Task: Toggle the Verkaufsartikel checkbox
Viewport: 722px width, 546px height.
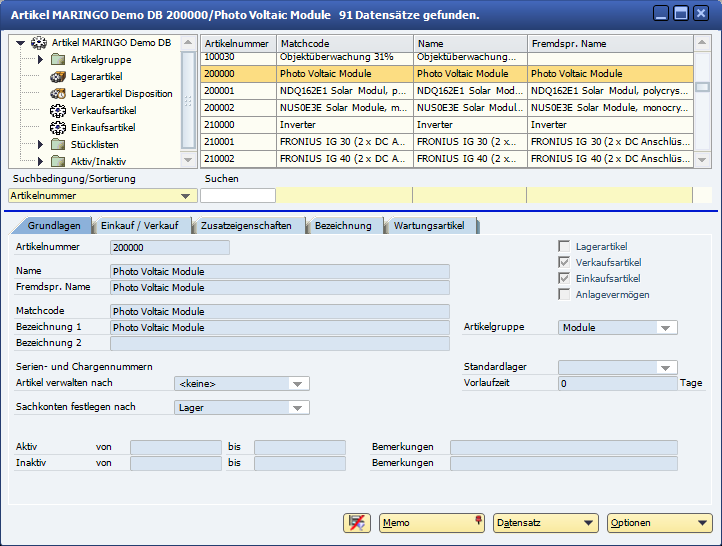Action: [565, 262]
